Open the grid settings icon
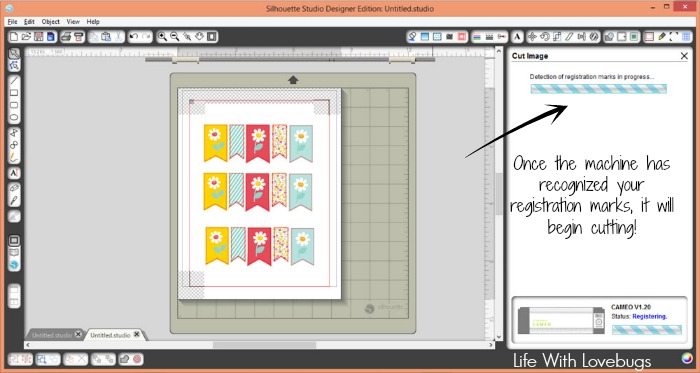This screenshot has height=373, width=700. 687,37
